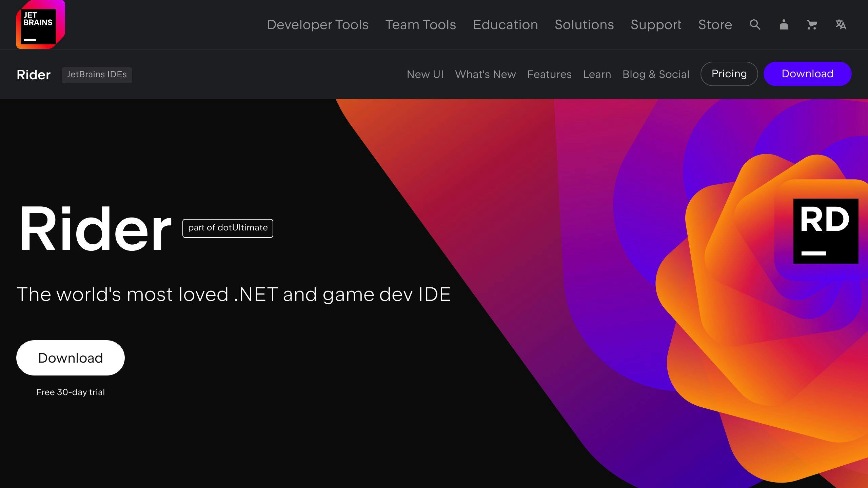Expand the Education navigation dropdown

click(506, 24)
